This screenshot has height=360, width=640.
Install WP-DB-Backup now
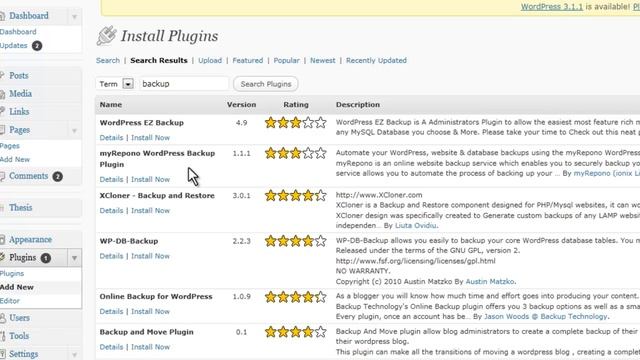[x=150, y=256]
